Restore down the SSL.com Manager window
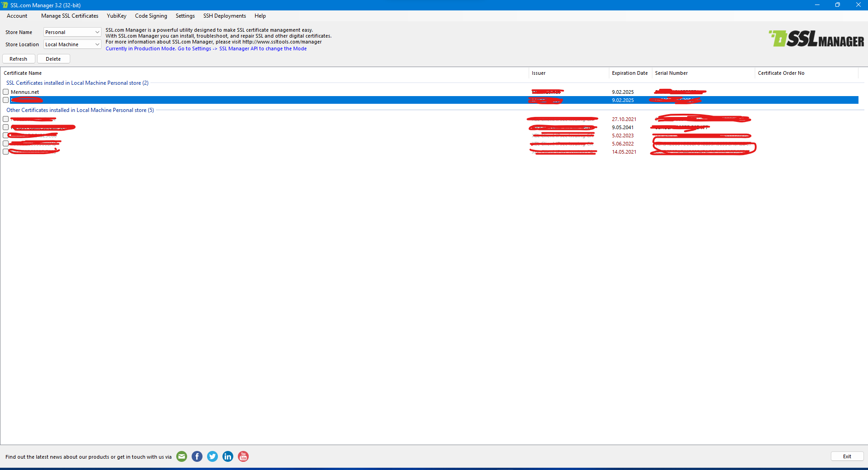 click(838, 5)
